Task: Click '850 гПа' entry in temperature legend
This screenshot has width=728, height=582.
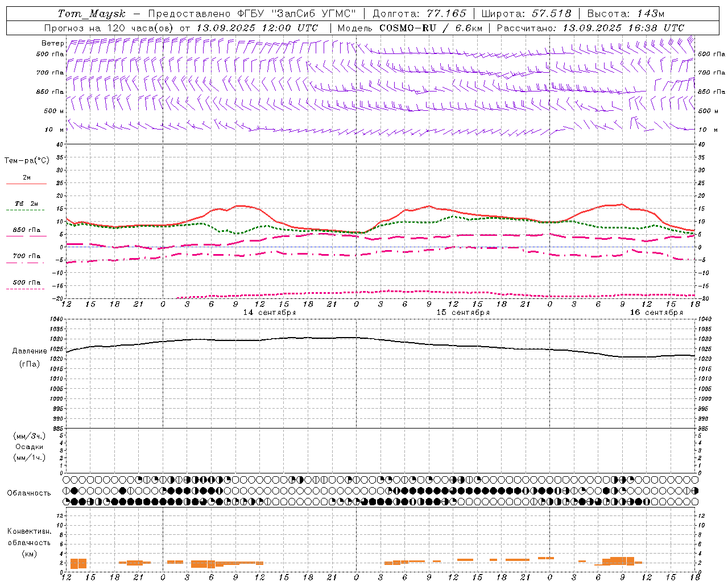Action: pos(27,230)
